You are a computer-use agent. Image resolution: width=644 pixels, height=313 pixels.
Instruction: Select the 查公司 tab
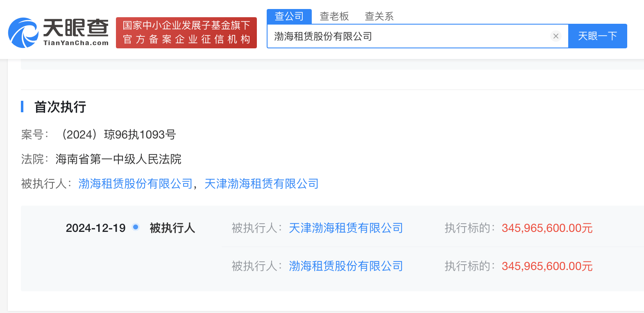coord(289,16)
